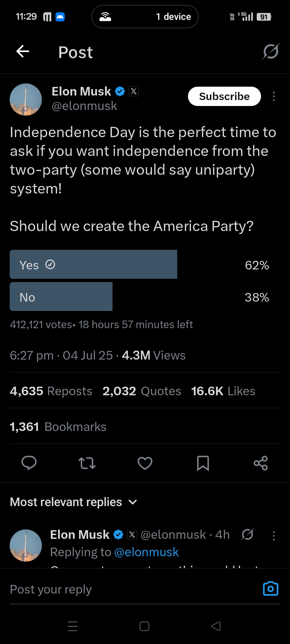View the 2,032 Quotes list
290x644 pixels.
pyautogui.click(x=142, y=391)
